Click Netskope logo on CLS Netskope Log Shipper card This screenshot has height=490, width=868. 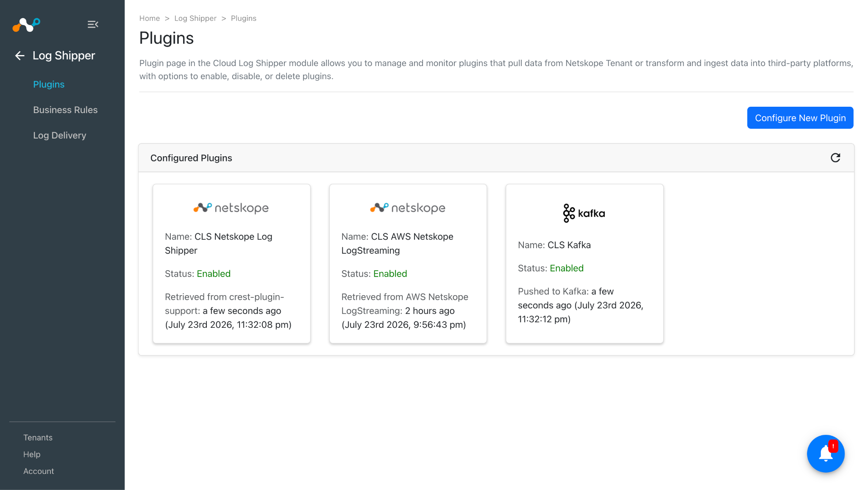(x=231, y=208)
